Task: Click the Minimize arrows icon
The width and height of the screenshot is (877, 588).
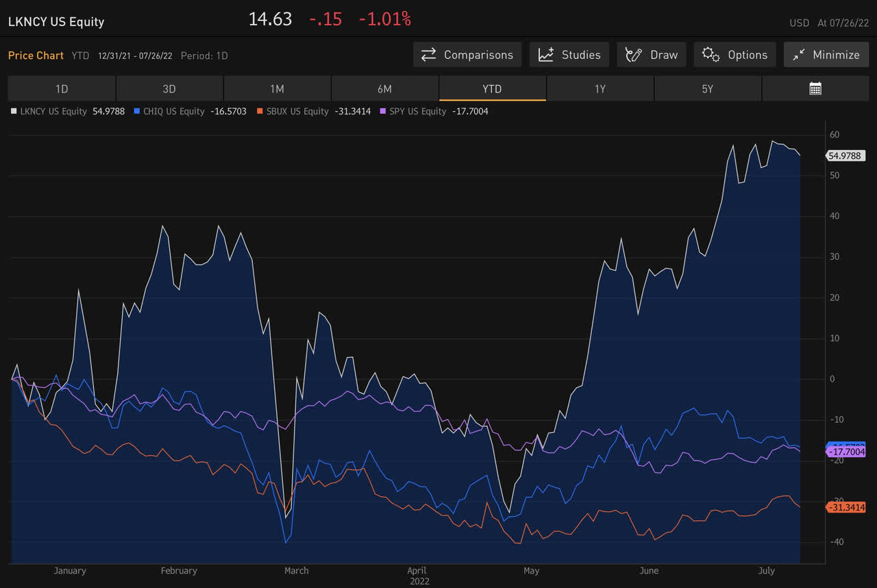Action: 799,55
